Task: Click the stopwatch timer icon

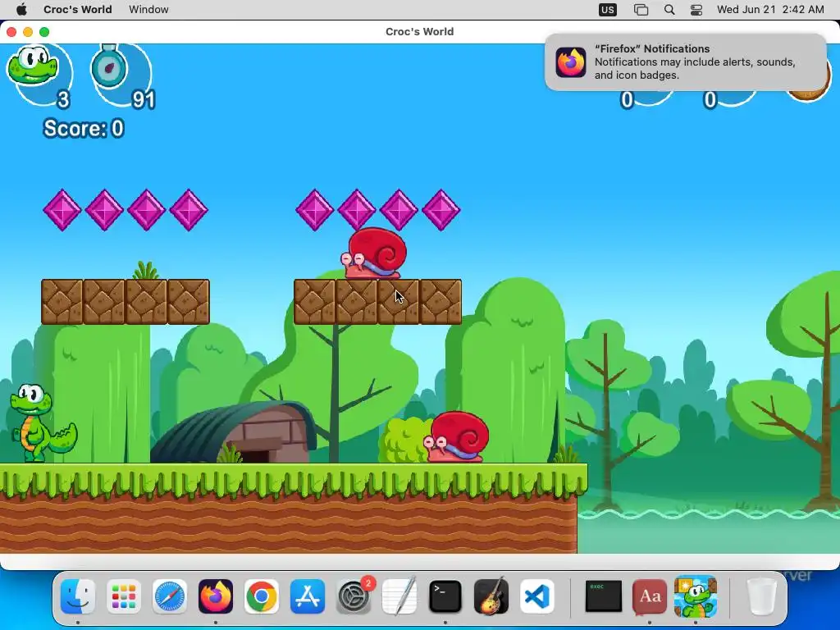Action: click(109, 66)
